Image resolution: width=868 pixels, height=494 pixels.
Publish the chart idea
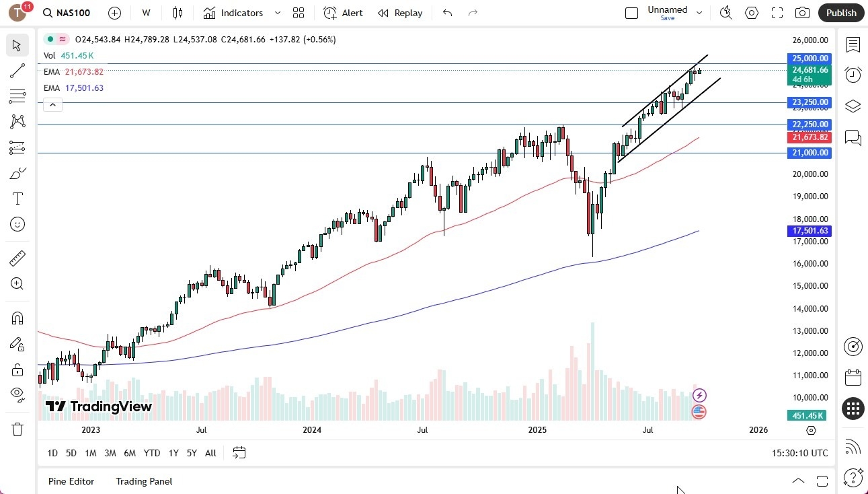[x=840, y=12]
